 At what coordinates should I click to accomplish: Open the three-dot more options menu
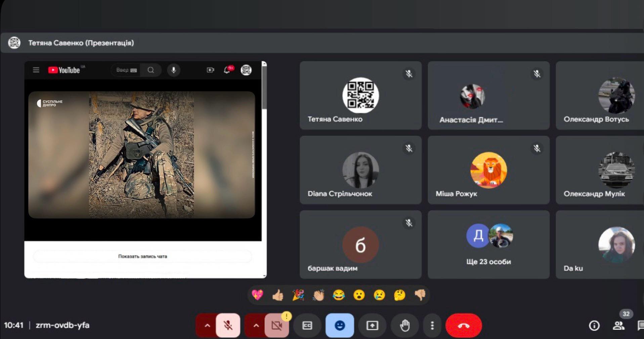(432, 325)
